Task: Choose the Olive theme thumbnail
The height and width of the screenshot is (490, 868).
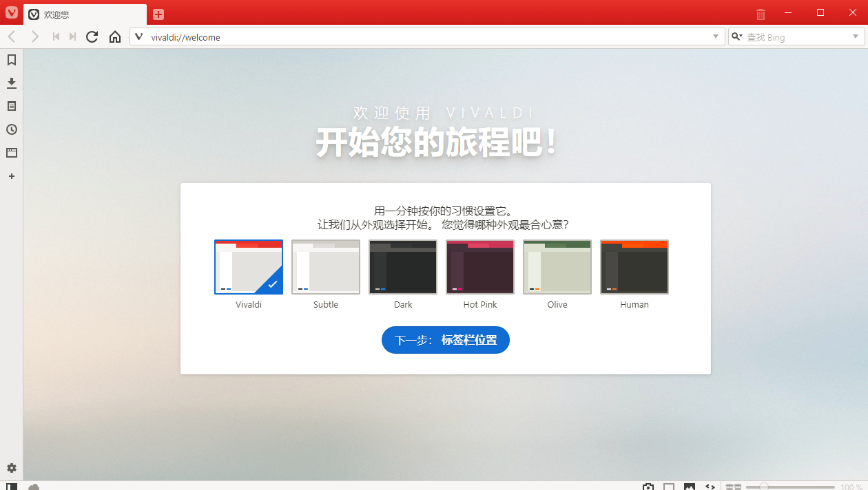Action: [x=557, y=267]
